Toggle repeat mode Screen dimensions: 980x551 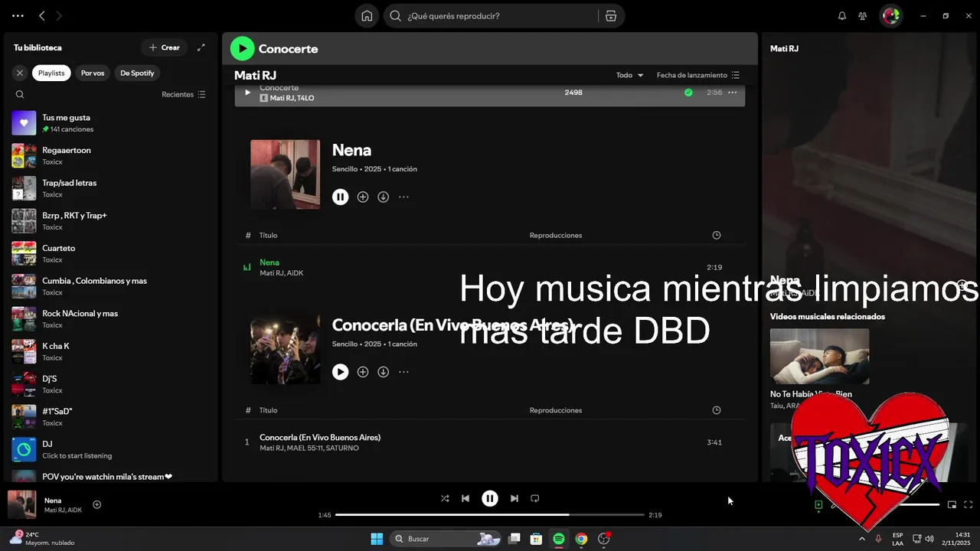535,498
